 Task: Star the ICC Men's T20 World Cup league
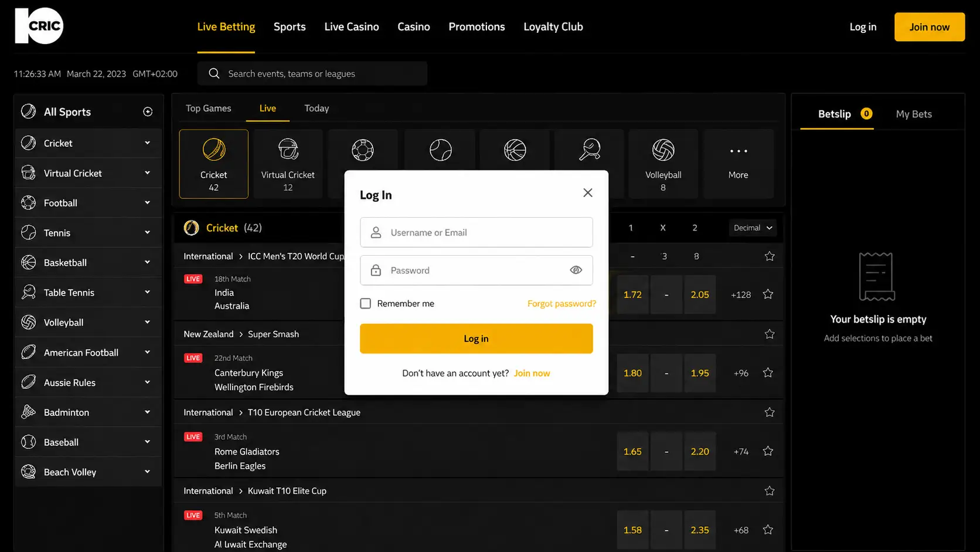(x=770, y=256)
